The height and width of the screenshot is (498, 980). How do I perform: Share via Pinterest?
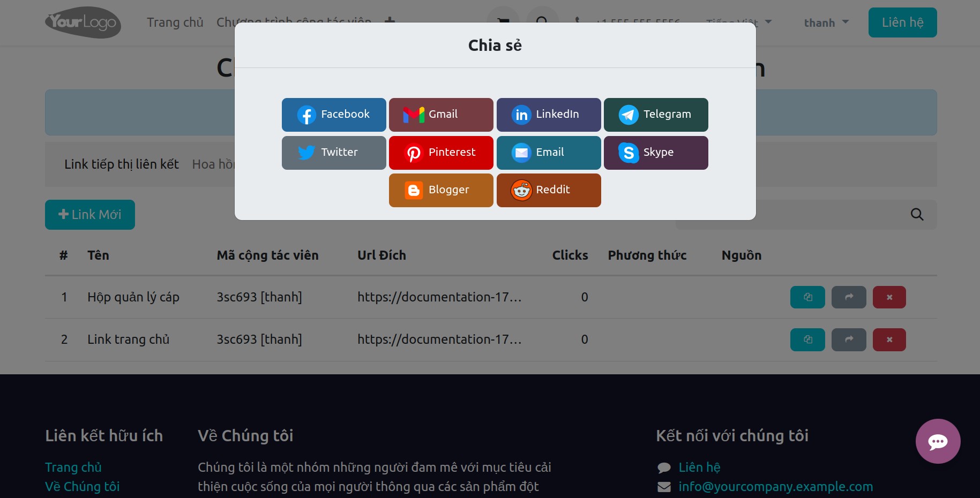[x=440, y=152]
